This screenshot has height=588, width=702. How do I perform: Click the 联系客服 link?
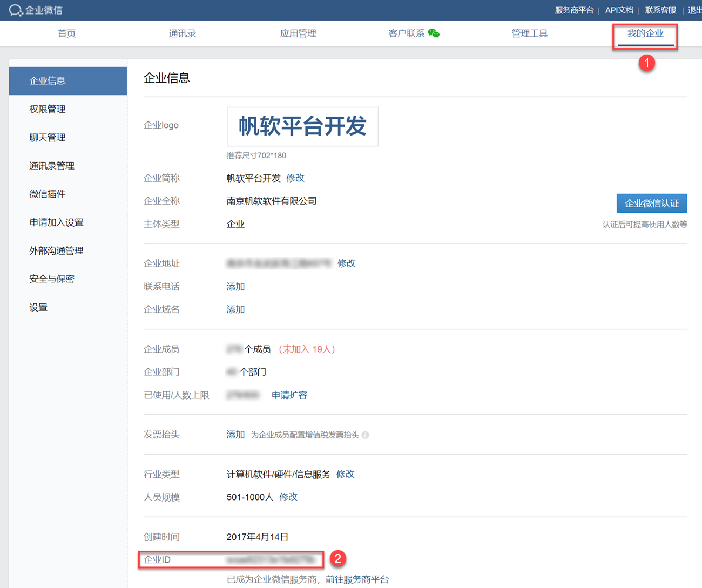(x=661, y=10)
